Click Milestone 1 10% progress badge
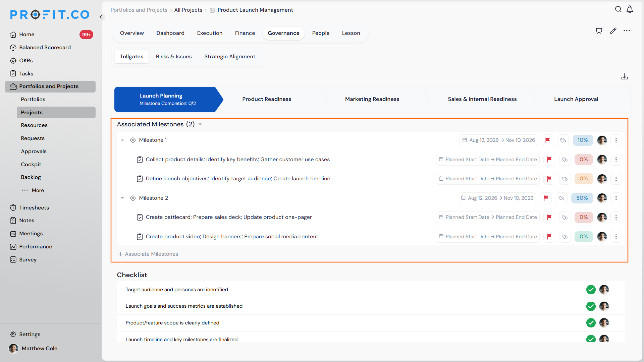 pyautogui.click(x=583, y=140)
